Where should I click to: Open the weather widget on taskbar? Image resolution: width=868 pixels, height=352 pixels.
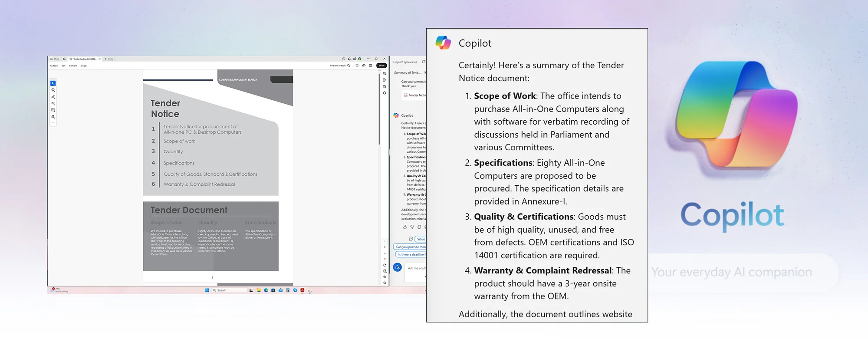[60, 290]
